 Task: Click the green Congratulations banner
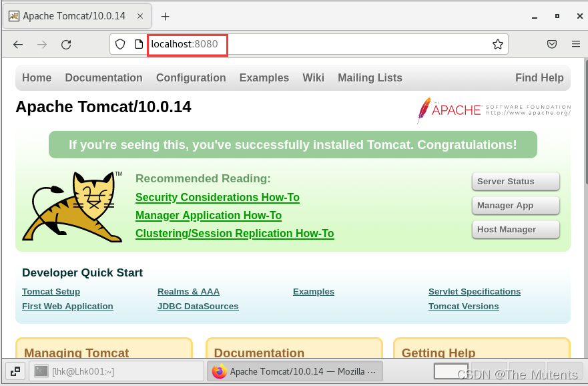click(x=293, y=145)
